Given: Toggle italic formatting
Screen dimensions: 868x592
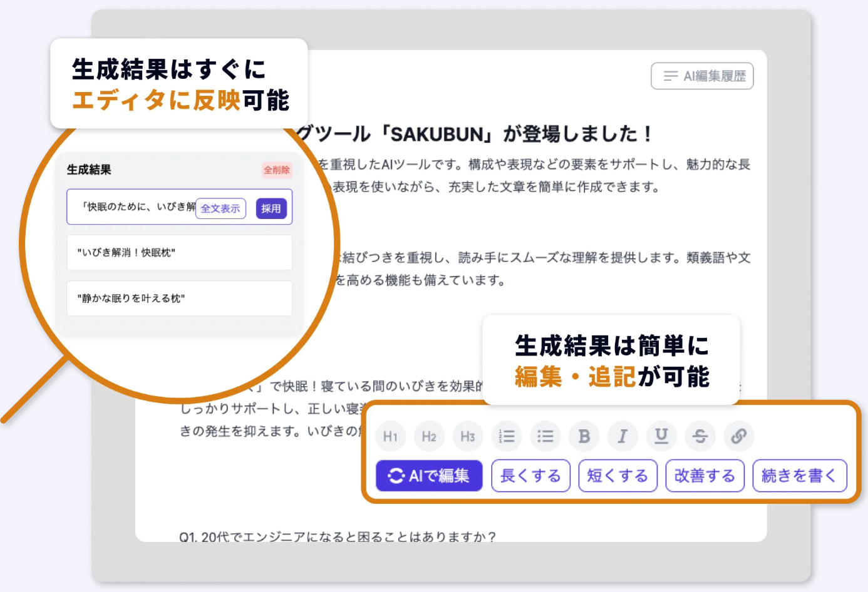Looking at the screenshot, I should pyautogui.click(x=623, y=436).
